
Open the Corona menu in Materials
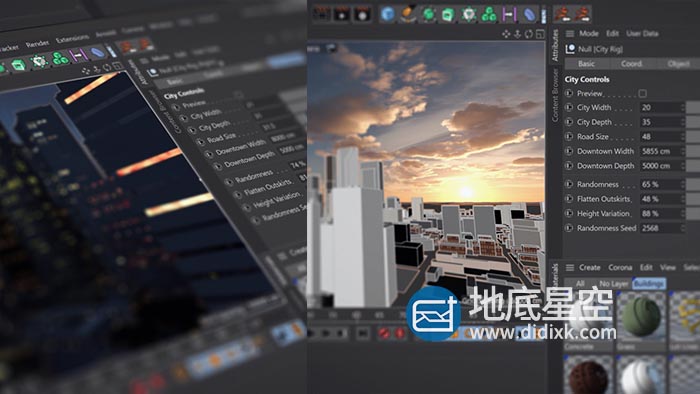point(620,267)
